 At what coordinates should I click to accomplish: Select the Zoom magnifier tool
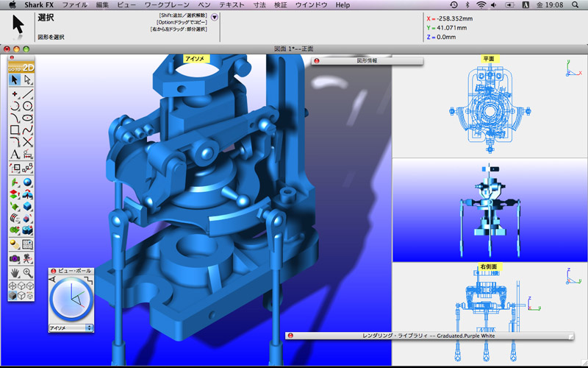click(28, 272)
